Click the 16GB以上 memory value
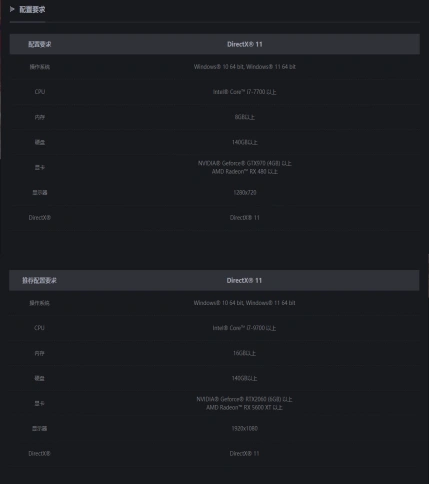Screen dimensions: 429x484 [x=244, y=353]
